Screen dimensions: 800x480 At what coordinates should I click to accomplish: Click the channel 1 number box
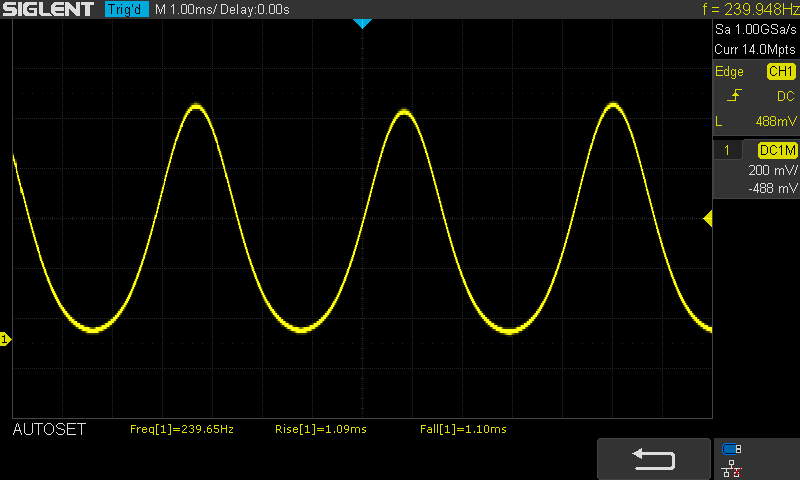point(727,150)
